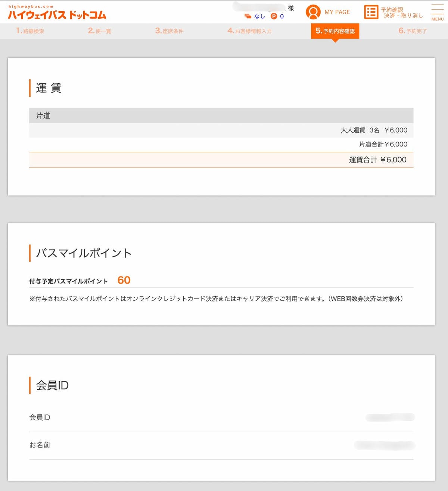Screen dimensions: 448x491
Task: Click the 会員ID row label
Action: 40,417
